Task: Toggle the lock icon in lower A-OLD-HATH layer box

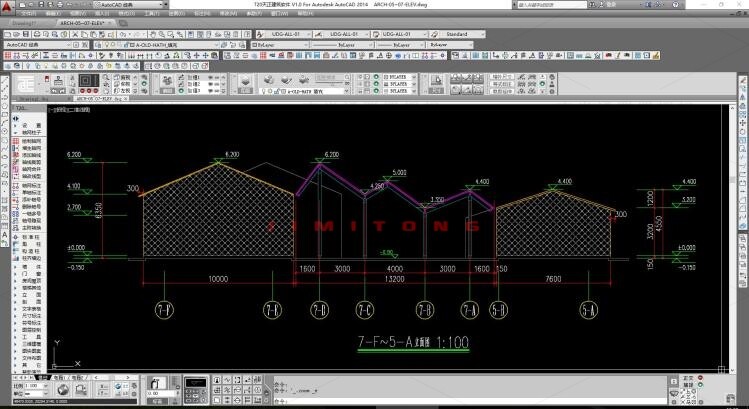Action: pyautogui.click(x=276, y=91)
